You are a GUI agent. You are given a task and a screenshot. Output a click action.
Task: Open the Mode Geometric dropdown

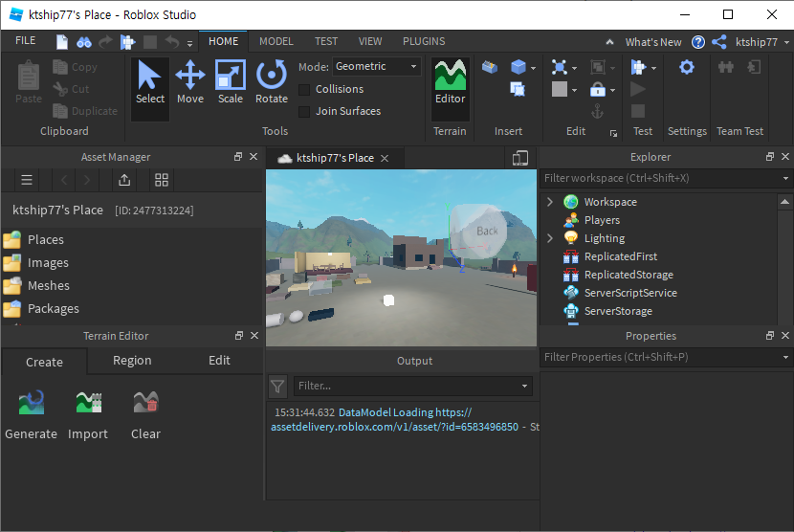click(x=376, y=66)
